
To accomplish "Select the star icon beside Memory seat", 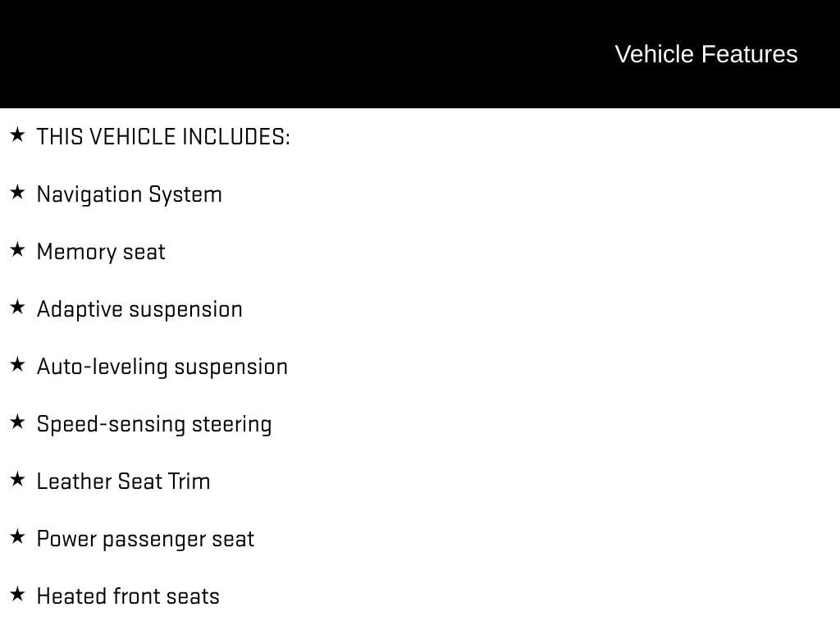I will [17, 249].
